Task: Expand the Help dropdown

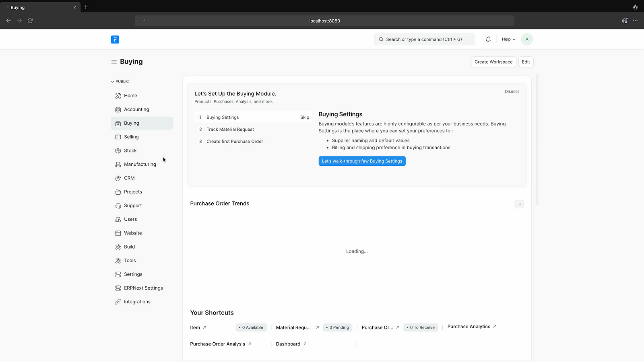Action: coord(508,39)
